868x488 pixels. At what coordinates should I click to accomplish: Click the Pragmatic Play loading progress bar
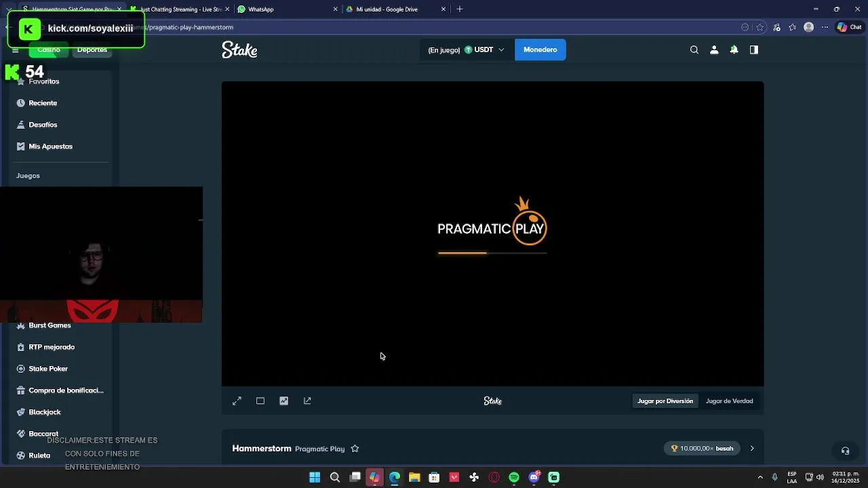pyautogui.click(x=492, y=253)
